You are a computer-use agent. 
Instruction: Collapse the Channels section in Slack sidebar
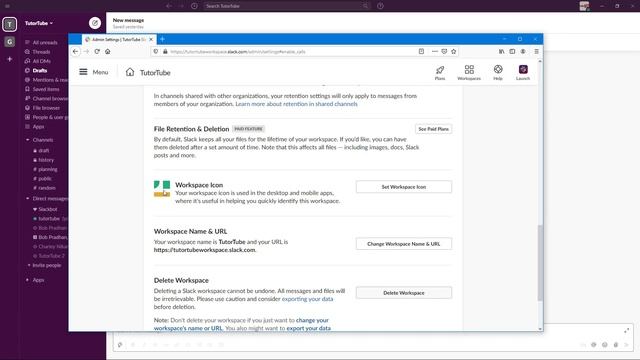(27, 140)
